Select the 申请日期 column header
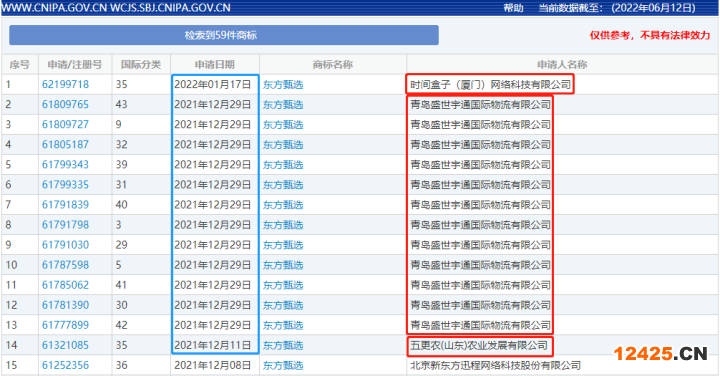 [214, 65]
